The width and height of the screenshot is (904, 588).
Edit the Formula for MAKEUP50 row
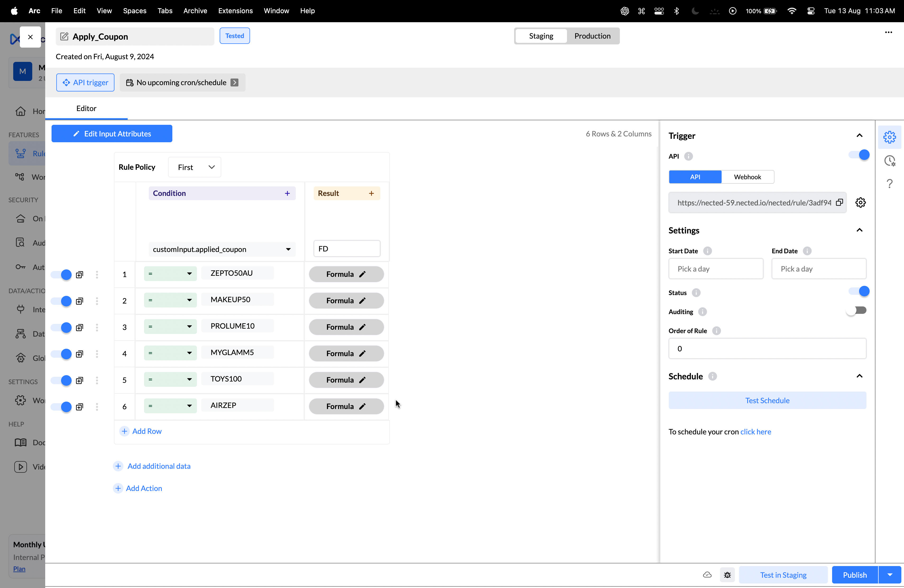[346, 300]
